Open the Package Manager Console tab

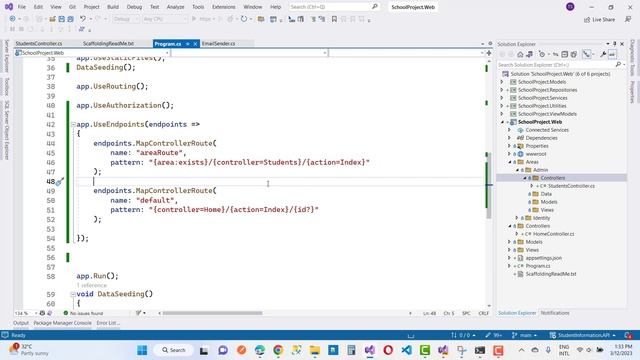[x=62, y=323]
